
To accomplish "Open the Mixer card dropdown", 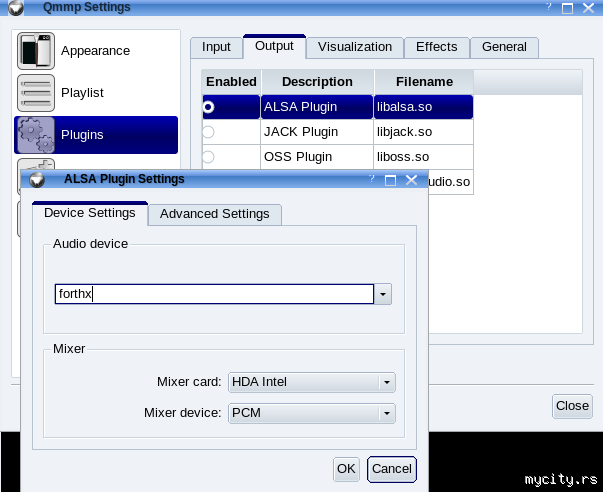I will (311, 382).
